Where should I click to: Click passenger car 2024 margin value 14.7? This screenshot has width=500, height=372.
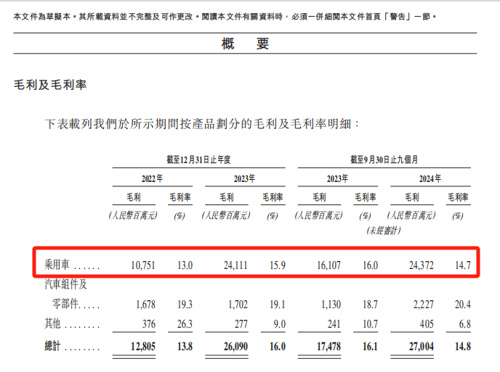463,265
